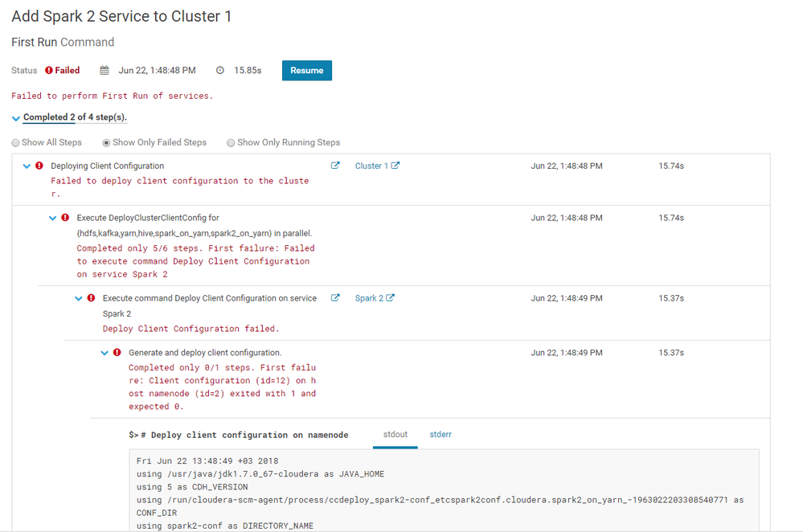Collapse the Deploying Client Configuration step
The image size is (803, 532).
(x=27, y=166)
